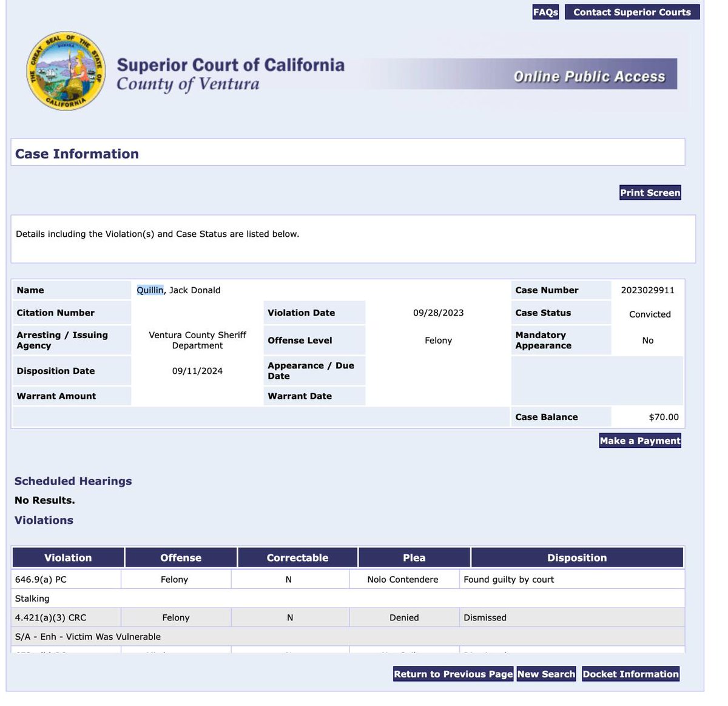Click the Felony offense level value
This screenshot has height=706, width=728.
coord(438,341)
